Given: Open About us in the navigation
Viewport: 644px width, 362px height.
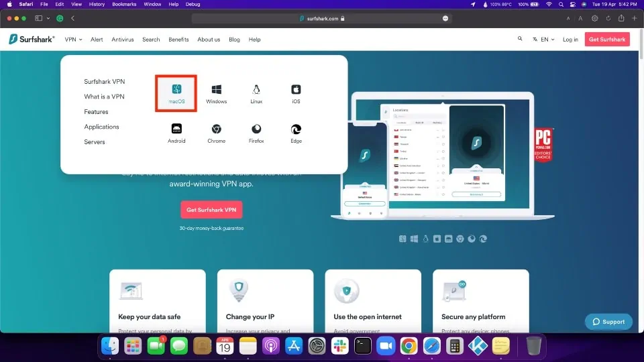Looking at the screenshot, I should 209,40.
